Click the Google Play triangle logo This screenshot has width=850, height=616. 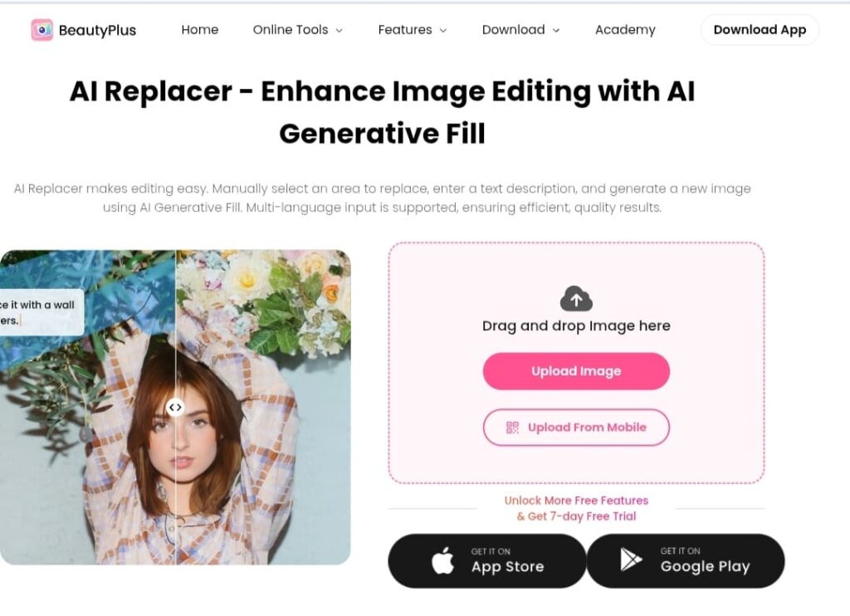click(x=631, y=560)
